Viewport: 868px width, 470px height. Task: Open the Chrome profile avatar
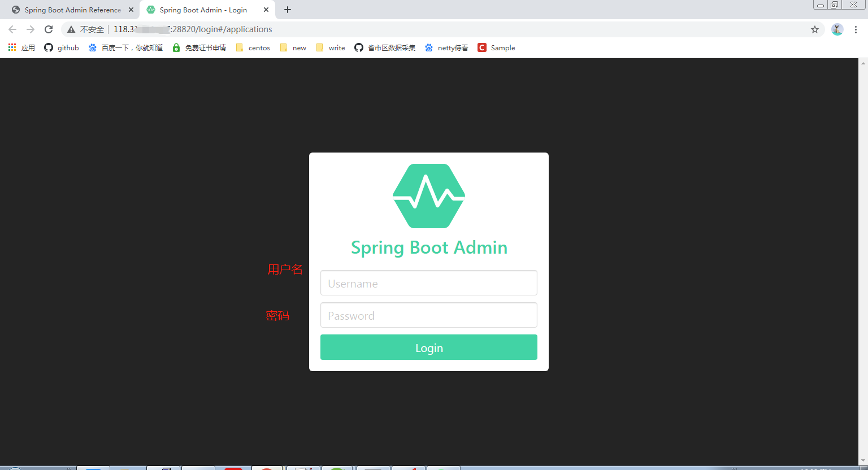click(x=837, y=29)
